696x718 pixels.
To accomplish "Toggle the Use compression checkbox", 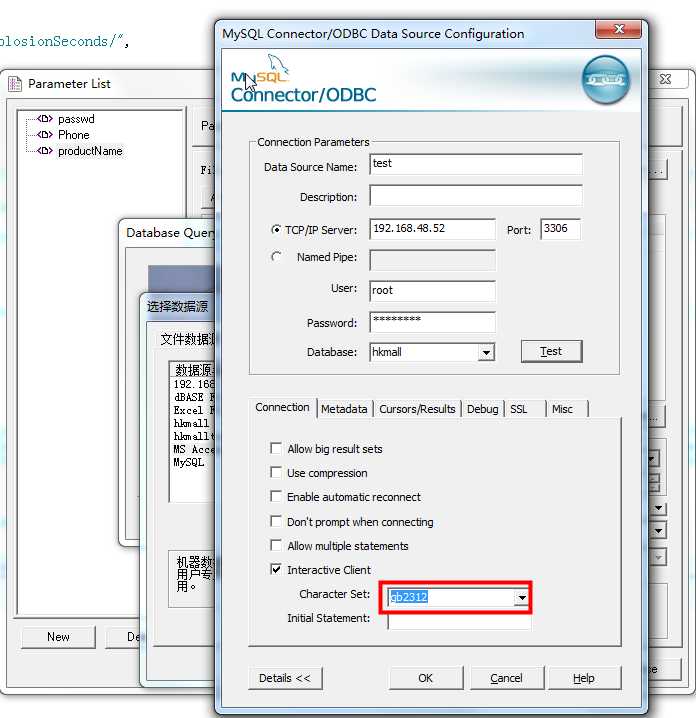I will [276, 472].
